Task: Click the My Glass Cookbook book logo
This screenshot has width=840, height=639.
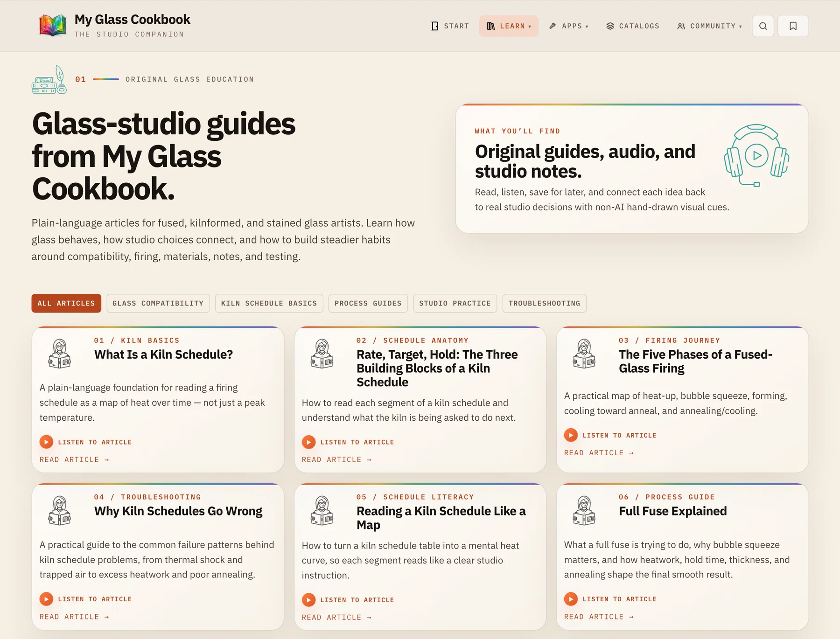Action: [x=53, y=26]
